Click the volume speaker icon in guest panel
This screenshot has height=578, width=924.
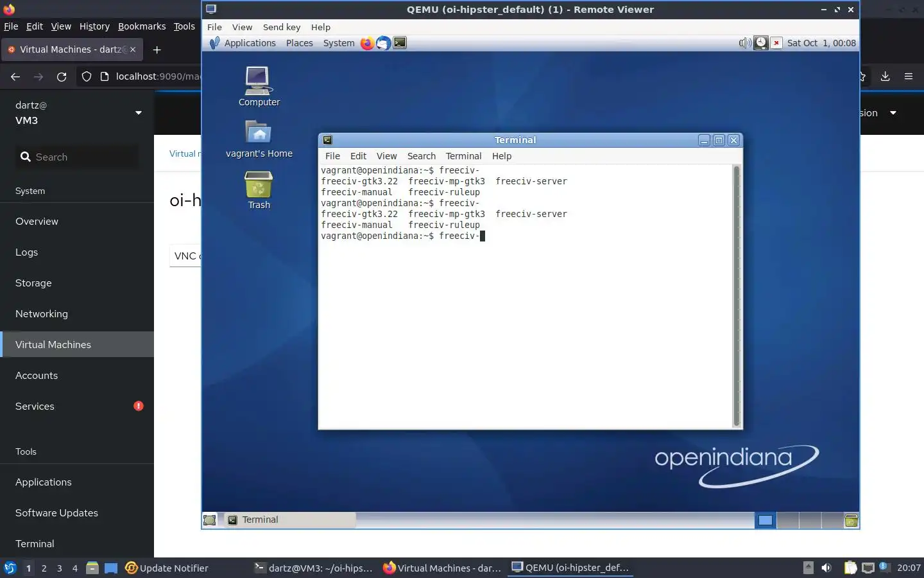pyautogui.click(x=745, y=43)
